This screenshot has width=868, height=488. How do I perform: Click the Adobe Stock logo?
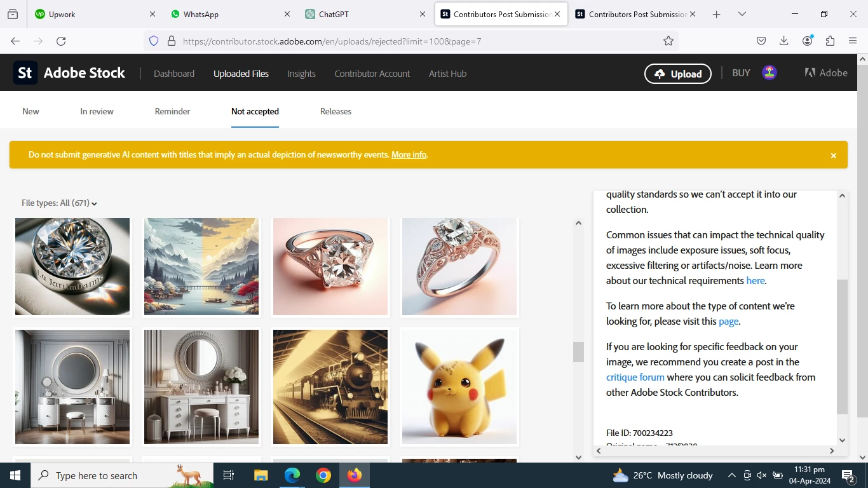coord(69,73)
